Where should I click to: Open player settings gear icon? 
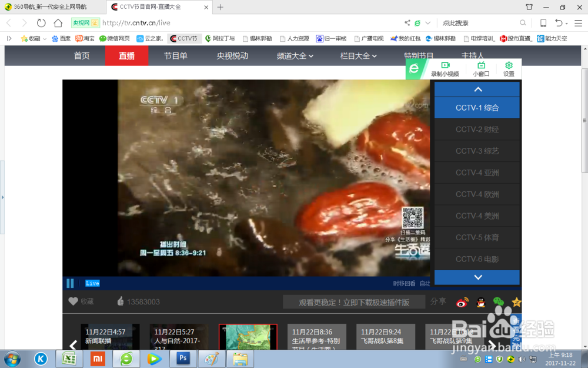click(509, 69)
